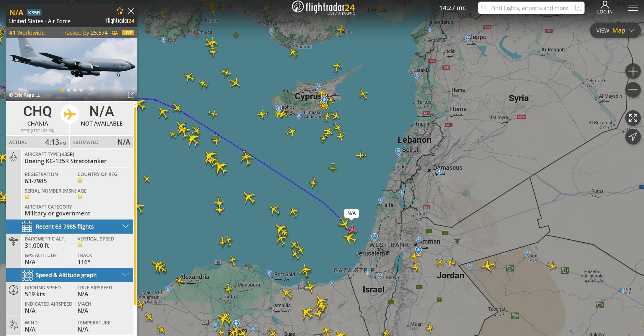Center map on my location
This screenshot has width=644, height=336.
pyautogui.click(x=633, y=137)
